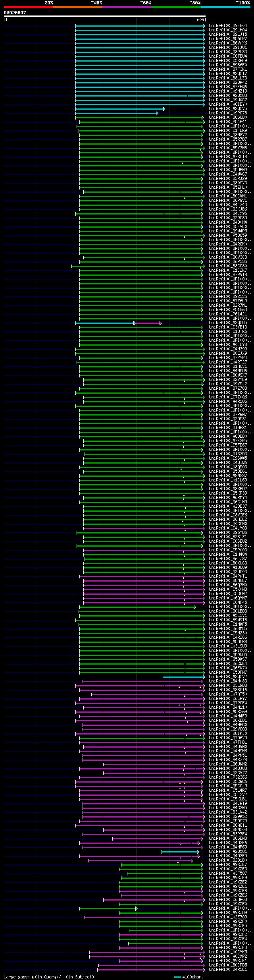Image resolution: width=254 pixels, height=980 pixels.
Task: Click the green ~80% identity color segment
Action: tap(176, 7)
